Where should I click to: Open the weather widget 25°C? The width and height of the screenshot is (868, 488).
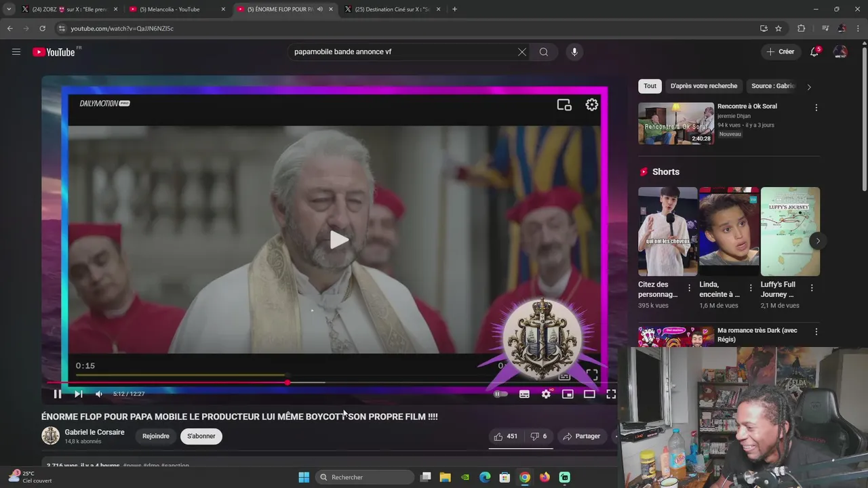[29, 476]
